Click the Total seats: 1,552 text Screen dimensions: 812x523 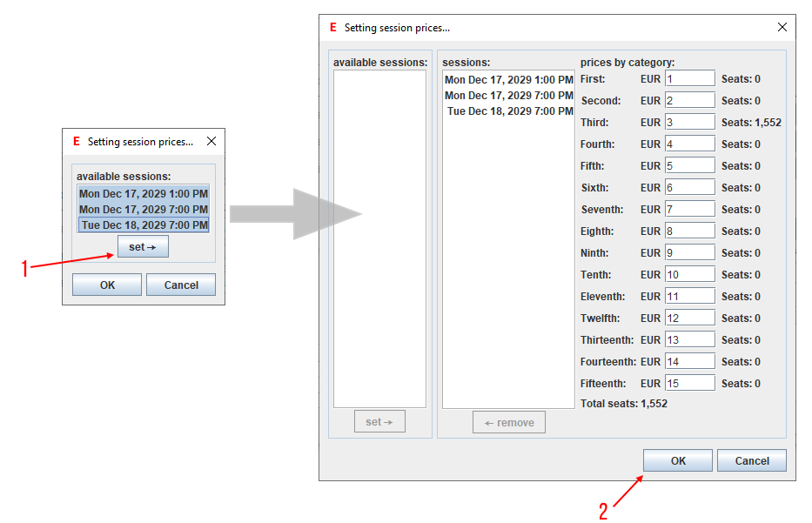[x=623, y=404]
